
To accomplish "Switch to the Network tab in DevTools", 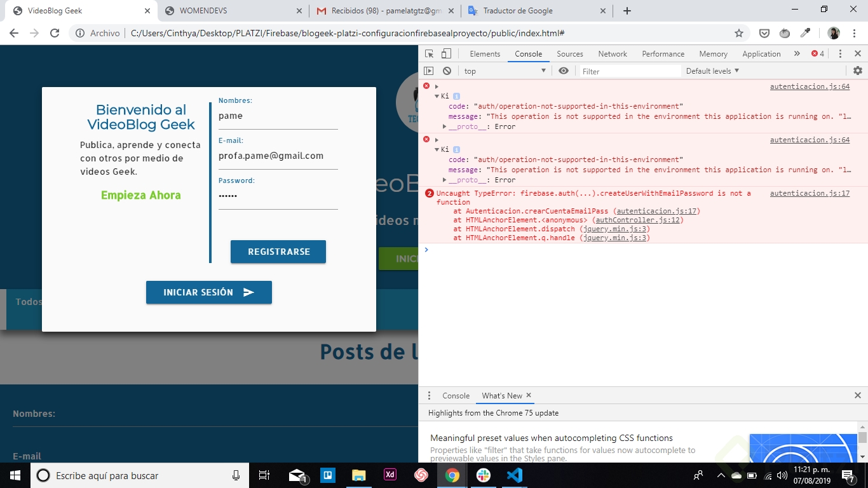I will [x=612, y=53].
